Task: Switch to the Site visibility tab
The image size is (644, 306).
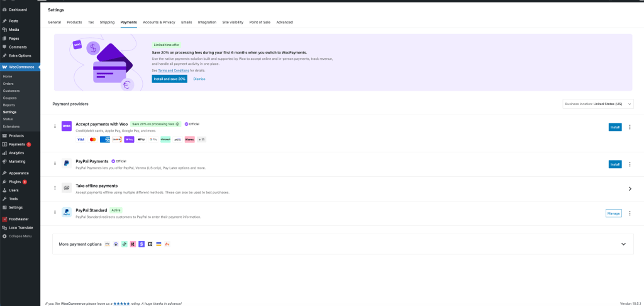Action: [233, 22]
